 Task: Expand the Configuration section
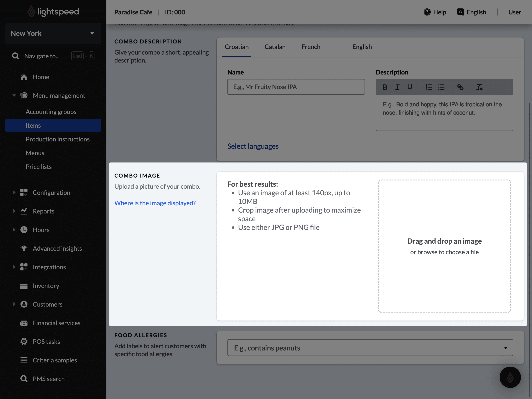pyautogui.click(x=15, y=192)
